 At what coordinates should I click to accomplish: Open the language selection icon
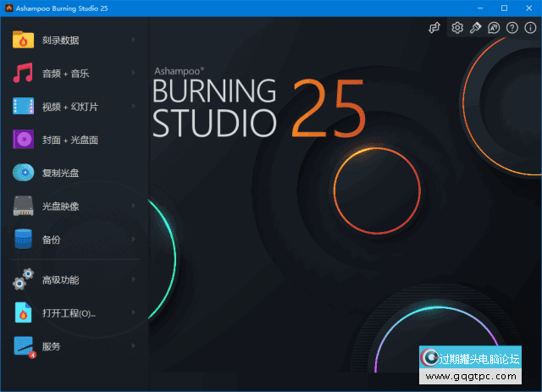(494, 28)
